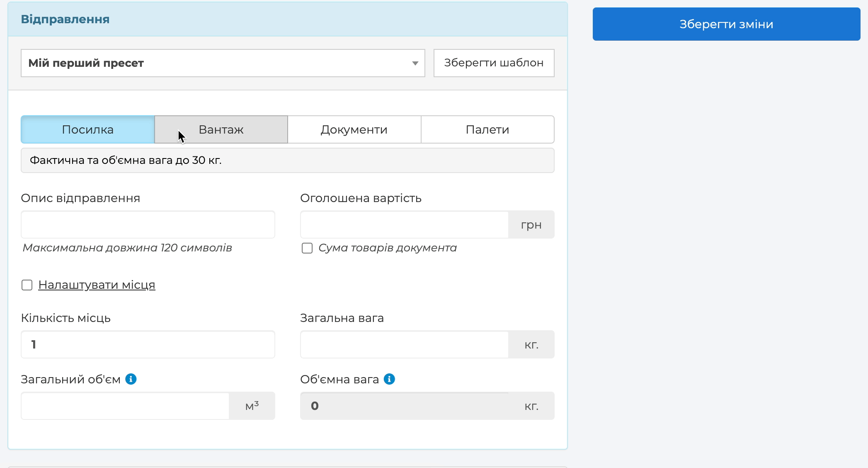Click info icon next to Загальний об'єм
The height and width of the screenshot is (468, 868).
pyautogui.click(x=131, y=379)
